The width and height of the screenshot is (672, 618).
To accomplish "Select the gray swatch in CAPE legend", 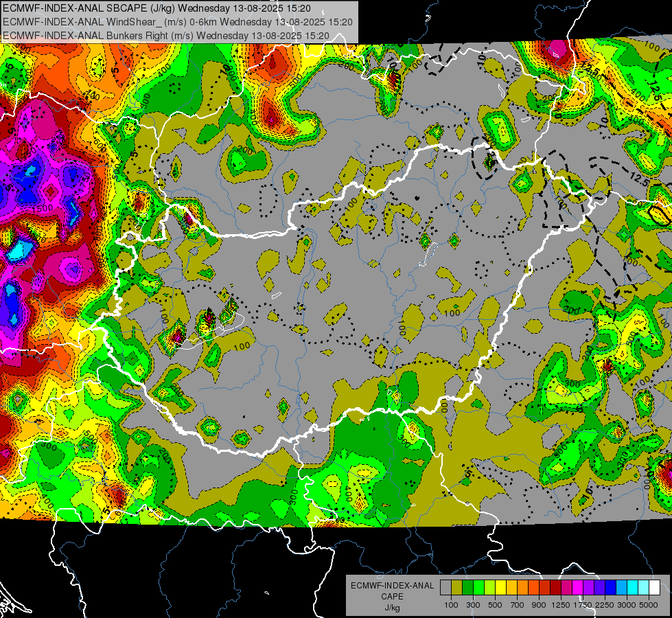I will pos(445,588).
